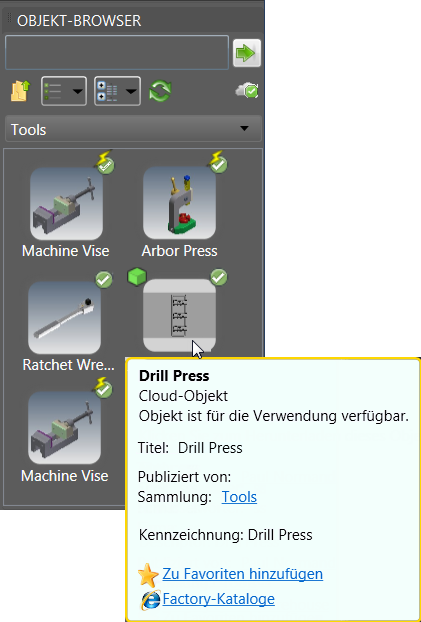Click the cloud sync status icon
This screenshot has height=622, width=421.
pos(247,91)
